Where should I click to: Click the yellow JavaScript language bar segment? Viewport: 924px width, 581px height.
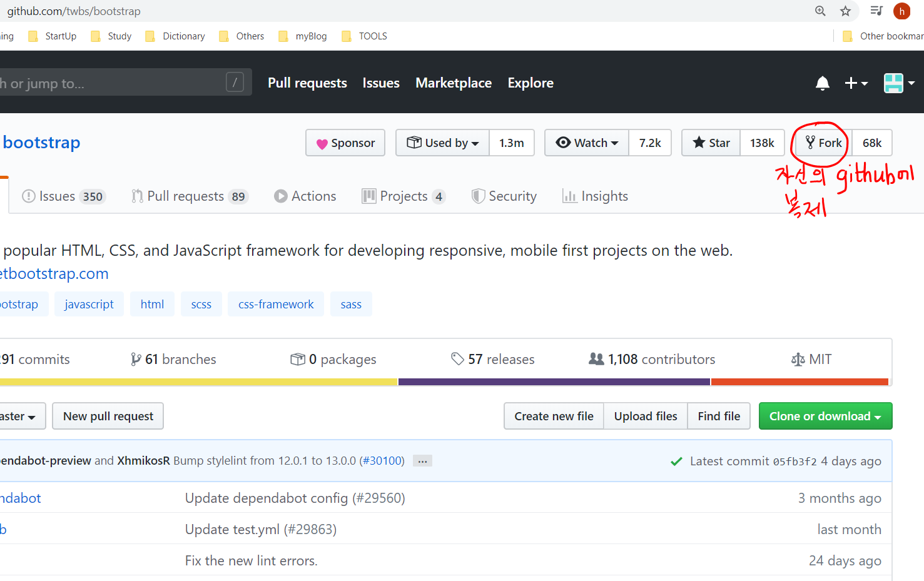198,381
